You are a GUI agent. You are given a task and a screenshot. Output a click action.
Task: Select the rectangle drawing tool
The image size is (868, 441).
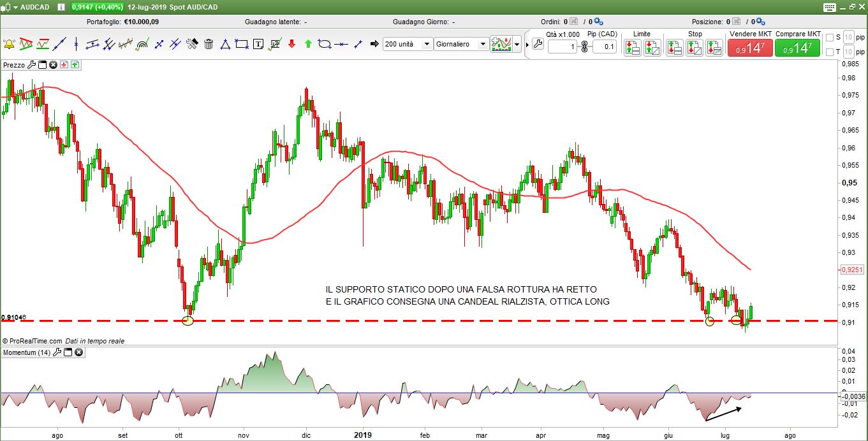click(x=242, y=44)
